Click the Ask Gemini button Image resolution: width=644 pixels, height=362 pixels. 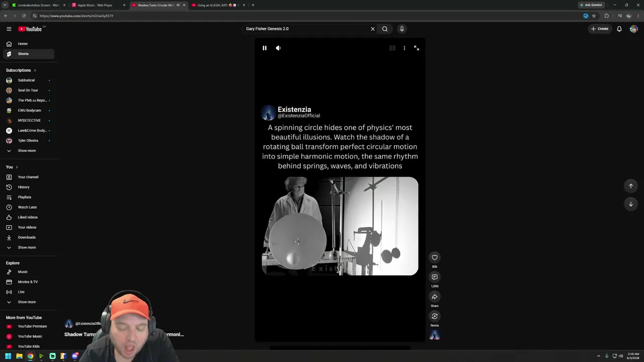coord(591,5)
